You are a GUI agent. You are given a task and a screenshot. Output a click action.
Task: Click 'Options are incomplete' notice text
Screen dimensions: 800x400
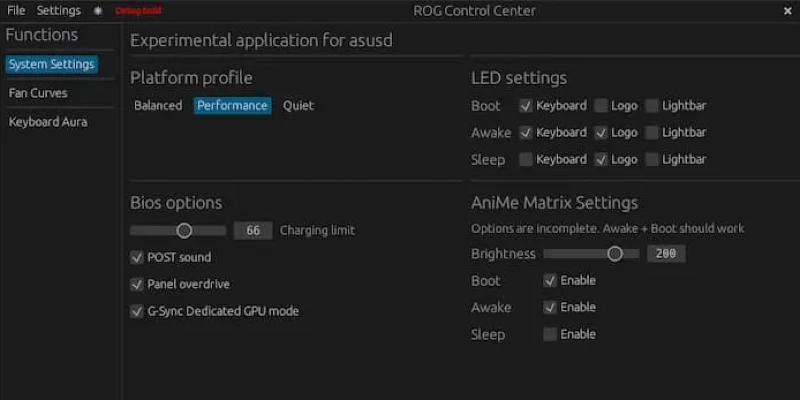[608, 229]
